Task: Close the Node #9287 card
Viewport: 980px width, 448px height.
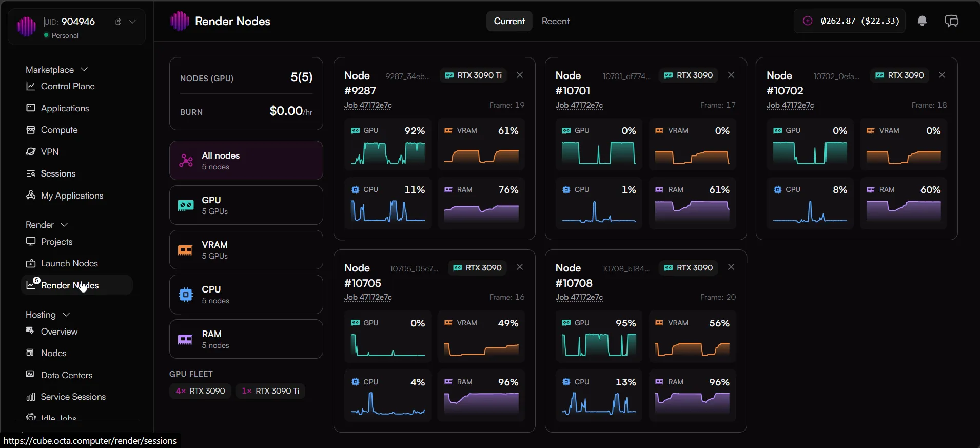Action: [520, 75]
